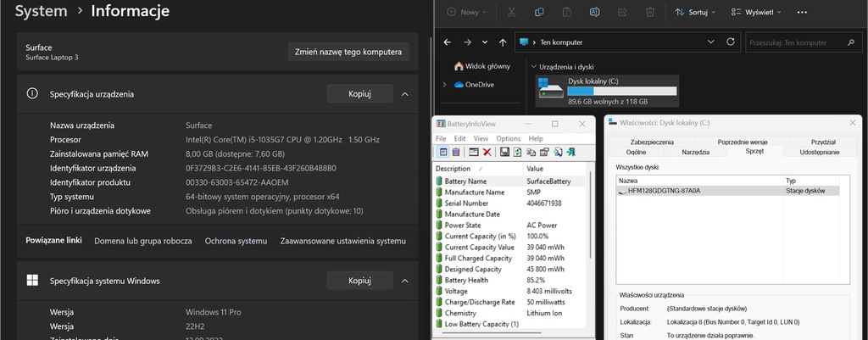Go forward with Explorer's right arrow
This screenshot has width=868, height=340.
point(467,42)
